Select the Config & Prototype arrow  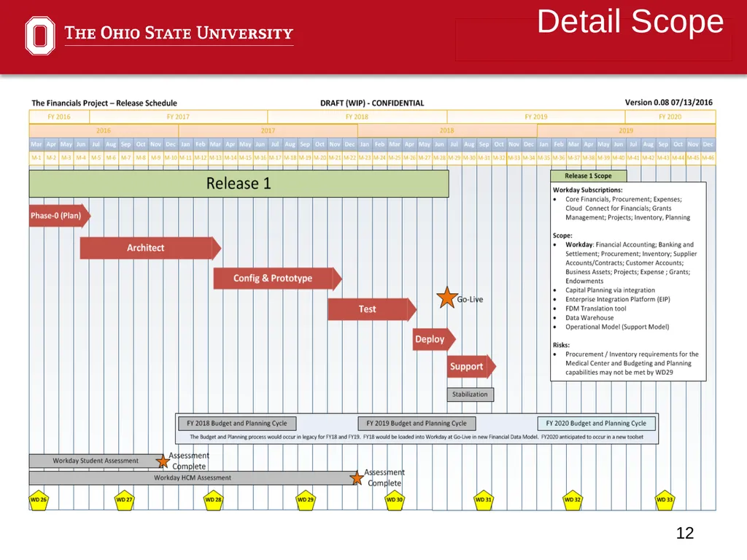point(278,279)
